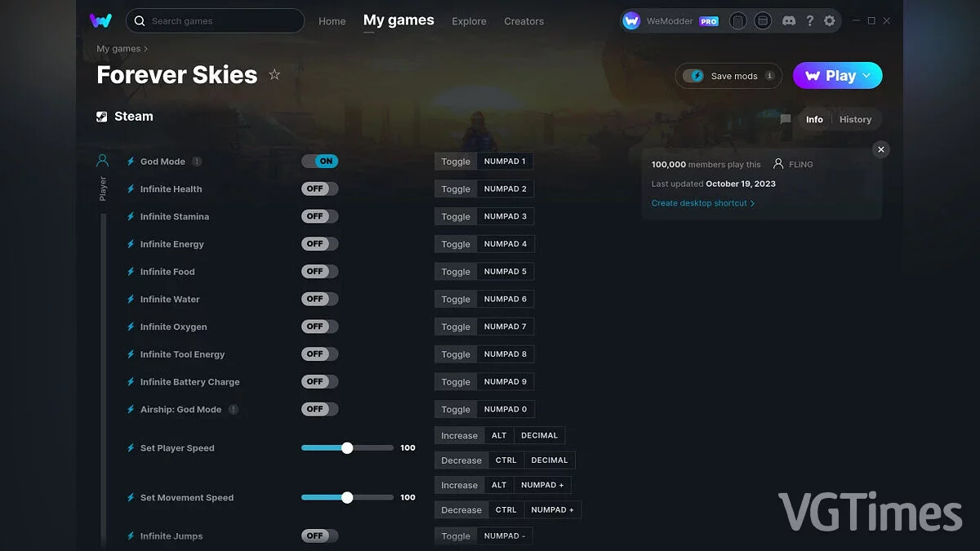Image resolution: width=980 pixels, height=551 pixels.
Task: Expand the Play button dropdown arrow
Action: pos(866,76)
